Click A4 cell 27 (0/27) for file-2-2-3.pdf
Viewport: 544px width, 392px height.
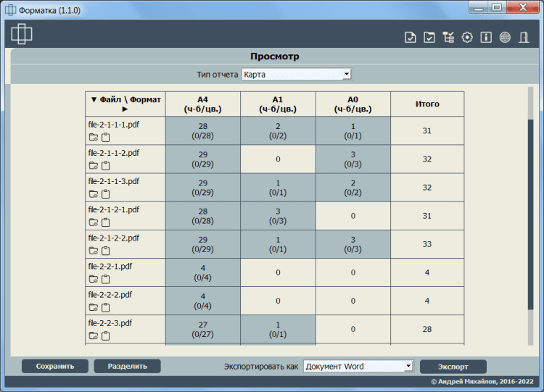tap(203, 329)
